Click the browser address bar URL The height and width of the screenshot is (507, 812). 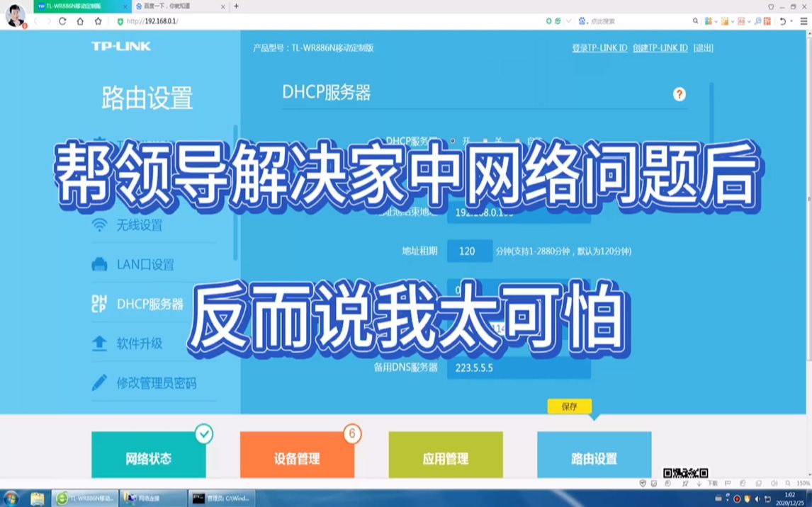tap(152, 21)
